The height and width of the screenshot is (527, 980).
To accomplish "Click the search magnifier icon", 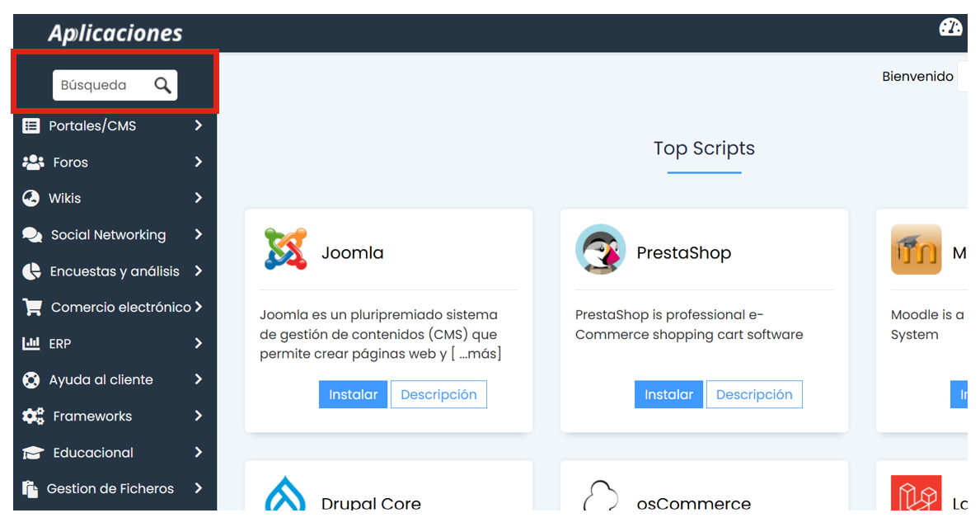I will [162, 85].
